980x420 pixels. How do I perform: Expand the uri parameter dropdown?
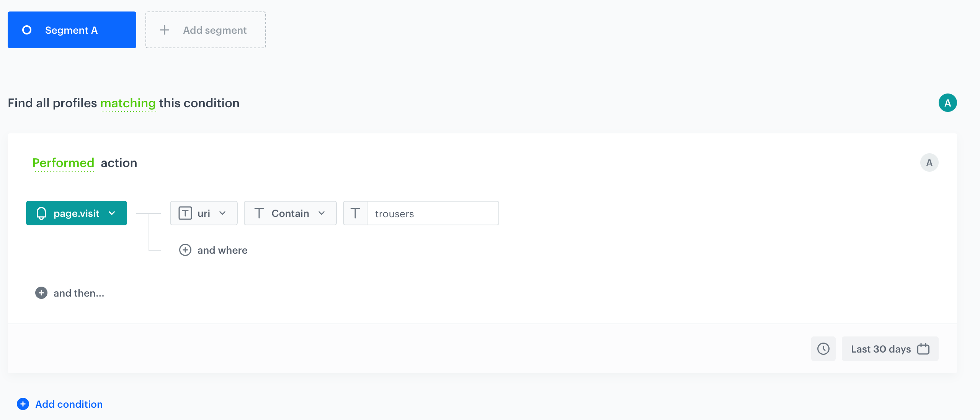(223, 213)
